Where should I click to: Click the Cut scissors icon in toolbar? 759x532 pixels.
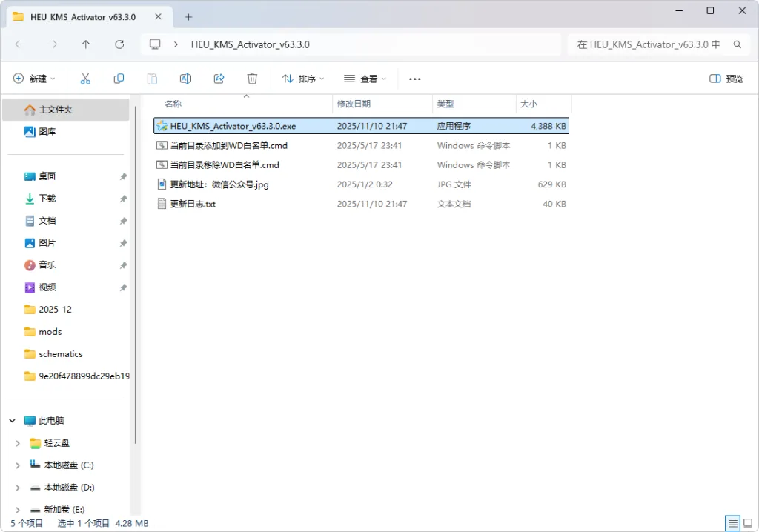[85, 79]
